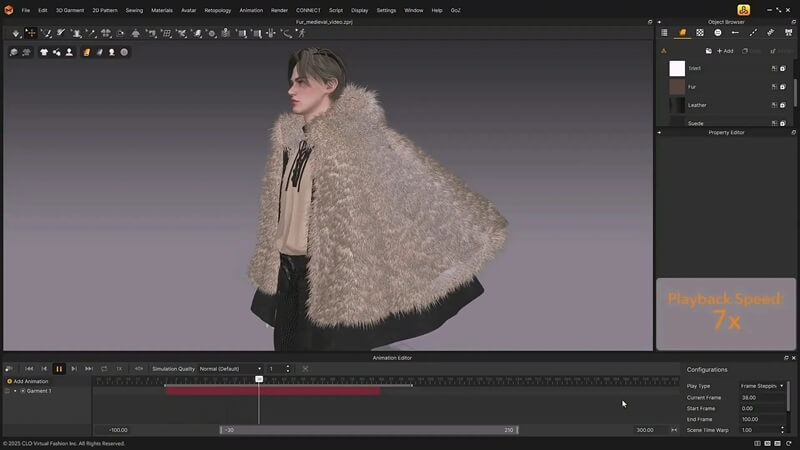Open the Play Type Frame Stepping dropdown
Image resolution: width=800 pixels, height=450 pixels.
click(x=762, y=386)
